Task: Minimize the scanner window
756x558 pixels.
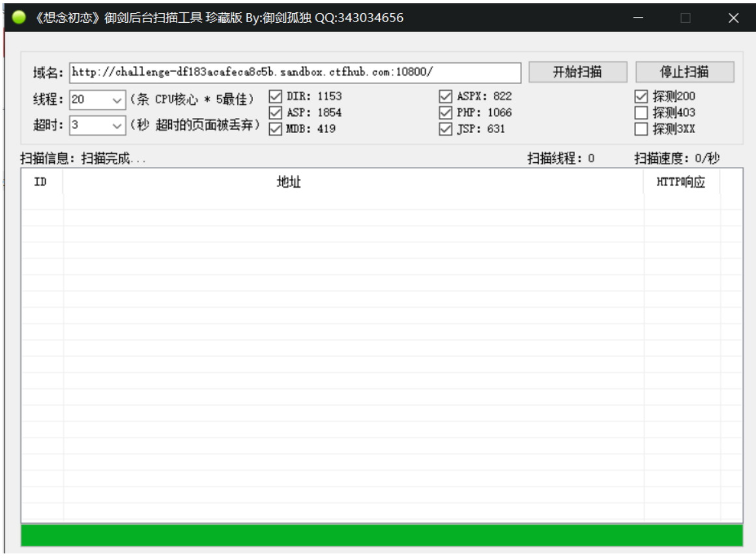Action: [638, 18]
